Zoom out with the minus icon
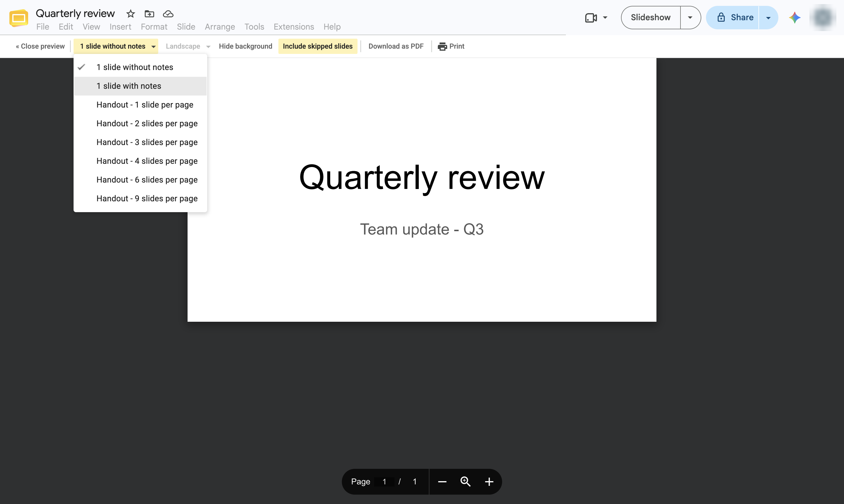844x504 pixels. tap(442, 482)
